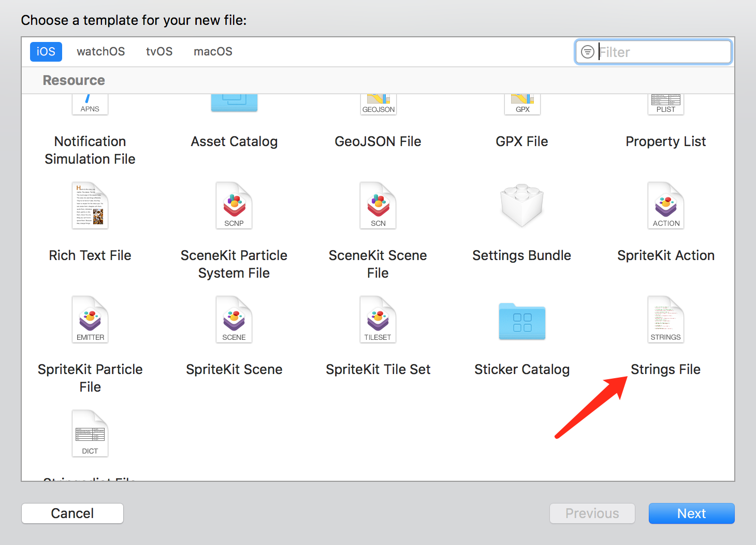This screenshot has width=756, height=545.
Task: Click the "SpriteKit Tile Set" label
Action: pos(378,369)
